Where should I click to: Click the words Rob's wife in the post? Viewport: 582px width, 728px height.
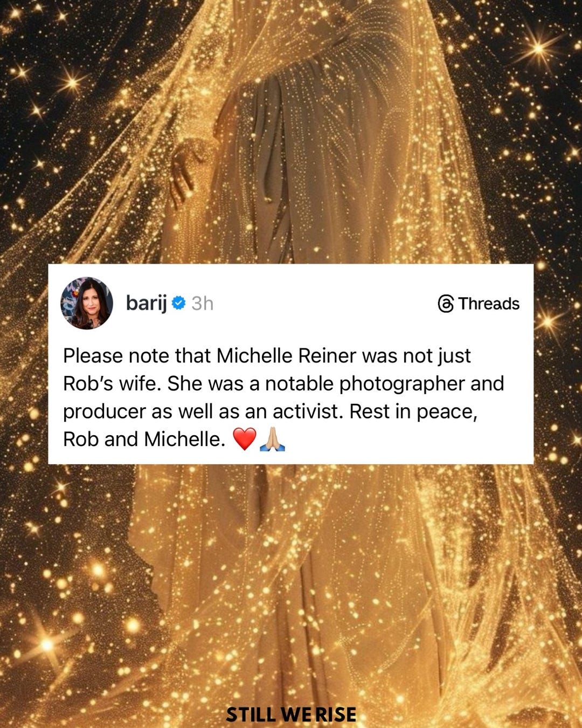click(x=112, y=383)
